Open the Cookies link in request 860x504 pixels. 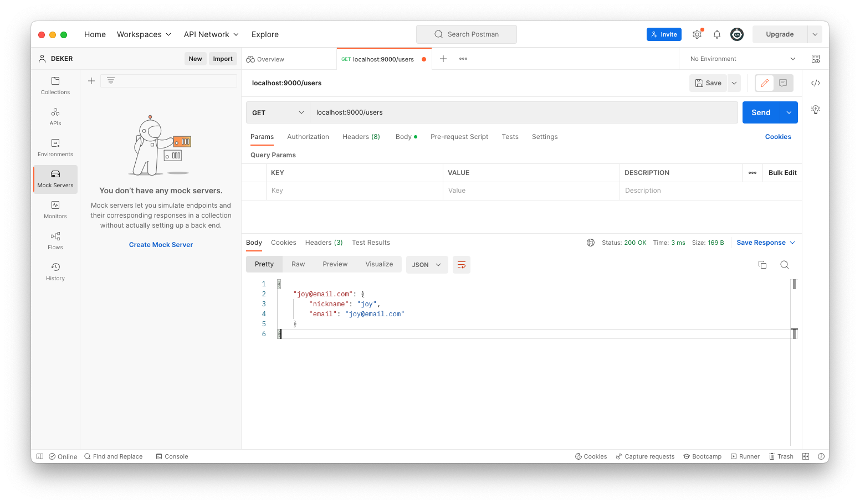click(778, 137)
